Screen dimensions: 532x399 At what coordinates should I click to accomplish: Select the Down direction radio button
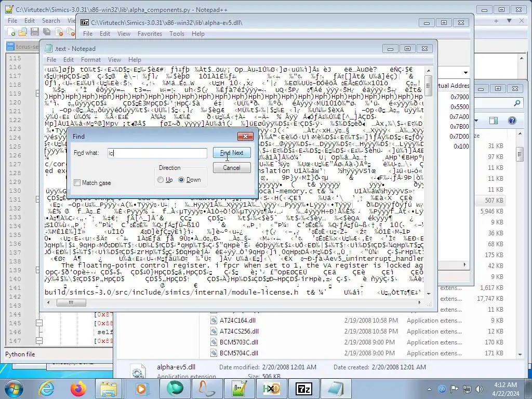(x=181, y=180)
